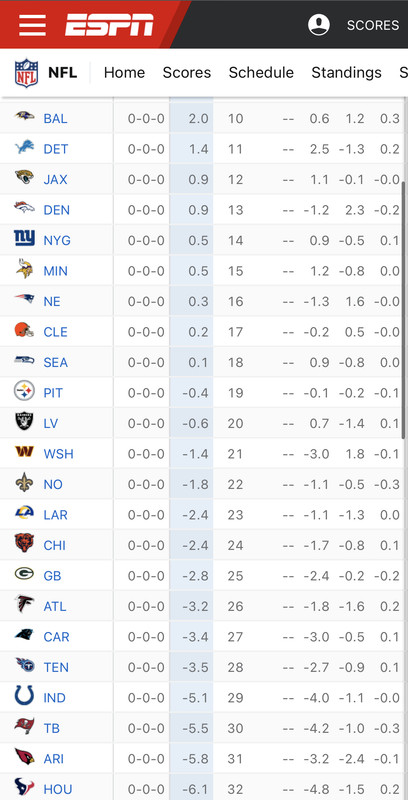This screenshot has width=408, height=800.
Task: Open the HOU team link
Action: click(x=58, y=790)
